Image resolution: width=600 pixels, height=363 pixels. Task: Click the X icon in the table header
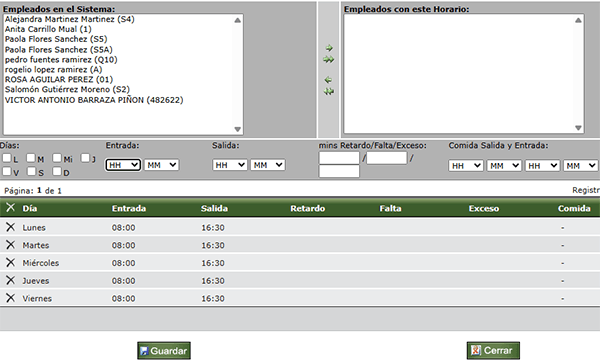click(10, 208)
